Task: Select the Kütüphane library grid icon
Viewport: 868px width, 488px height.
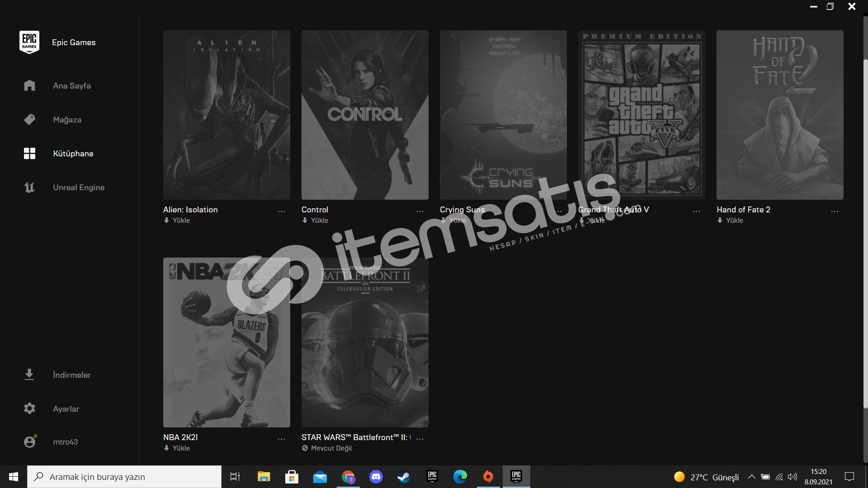Action: 29,153
